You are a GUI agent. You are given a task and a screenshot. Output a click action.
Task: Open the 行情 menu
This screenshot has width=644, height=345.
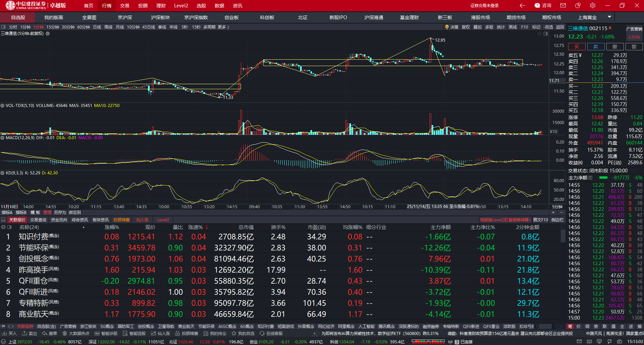(107, 6)
